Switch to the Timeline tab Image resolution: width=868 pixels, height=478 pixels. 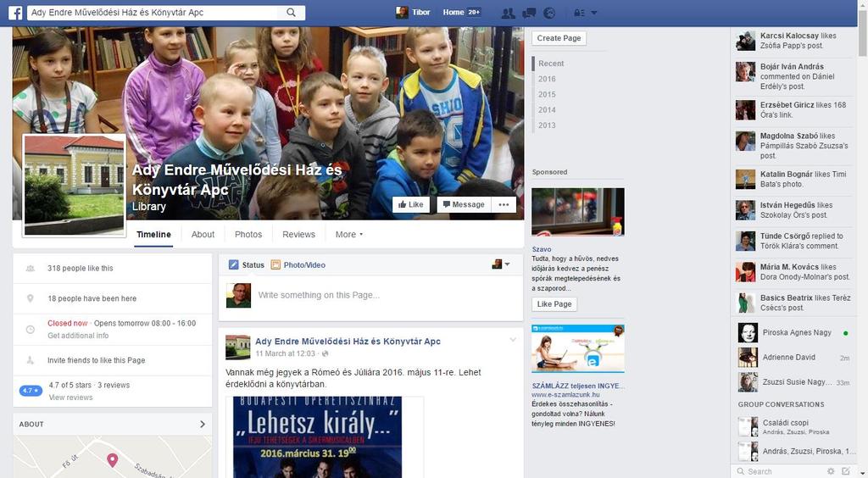tap(154, 235)
